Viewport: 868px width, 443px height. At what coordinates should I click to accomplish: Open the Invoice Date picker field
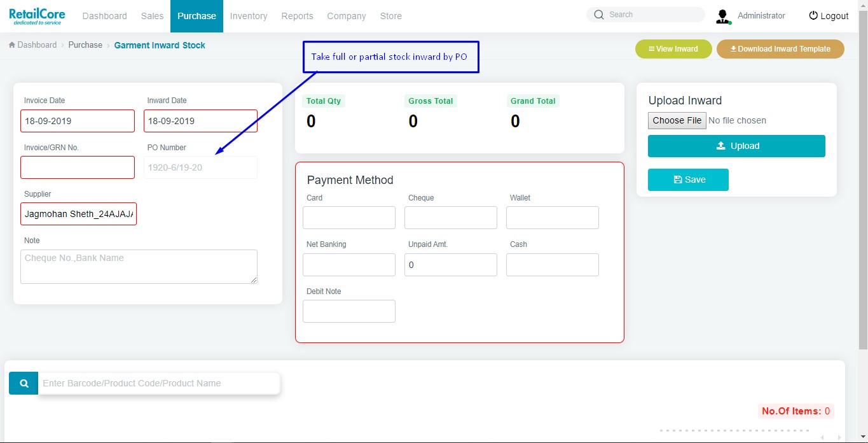coord(78,121)
